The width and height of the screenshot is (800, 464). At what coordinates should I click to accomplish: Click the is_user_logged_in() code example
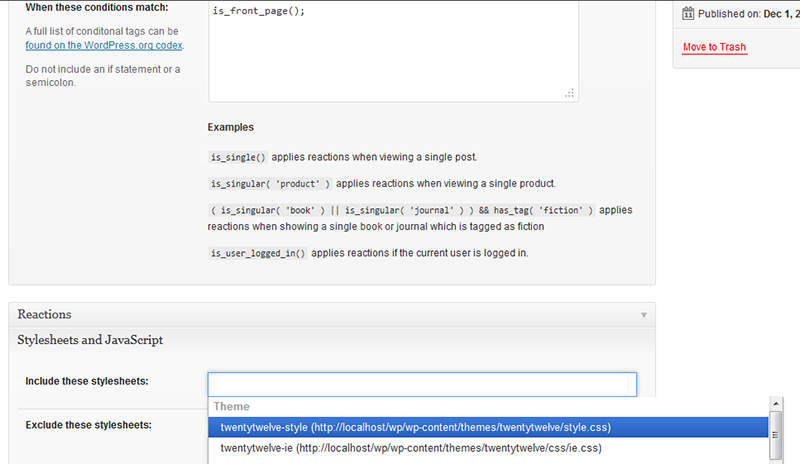(258, 253)
